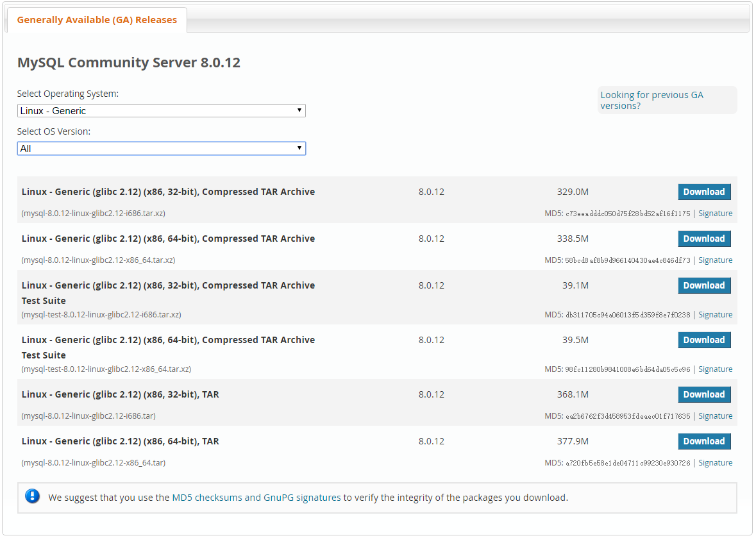Click the 368.1M file size value

(x=573, y=394)
